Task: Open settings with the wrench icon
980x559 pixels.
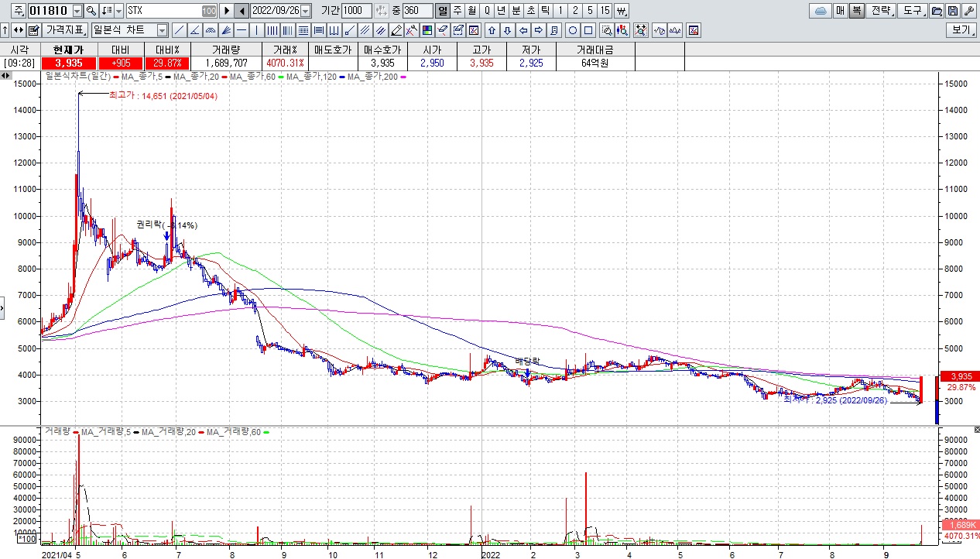Action: point(968,11)
